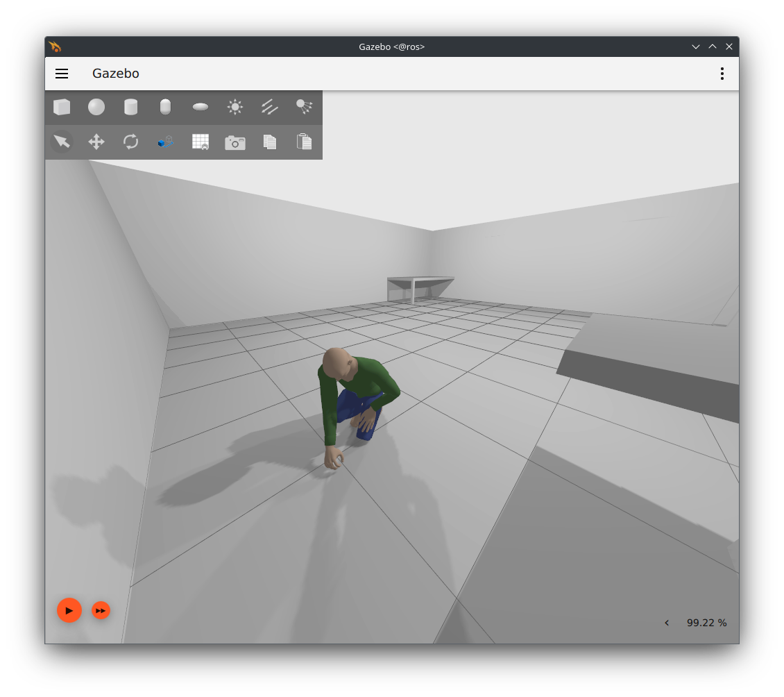The image size is (784, 697).
Task: Step the simulation forward
Action: point(101,611)
